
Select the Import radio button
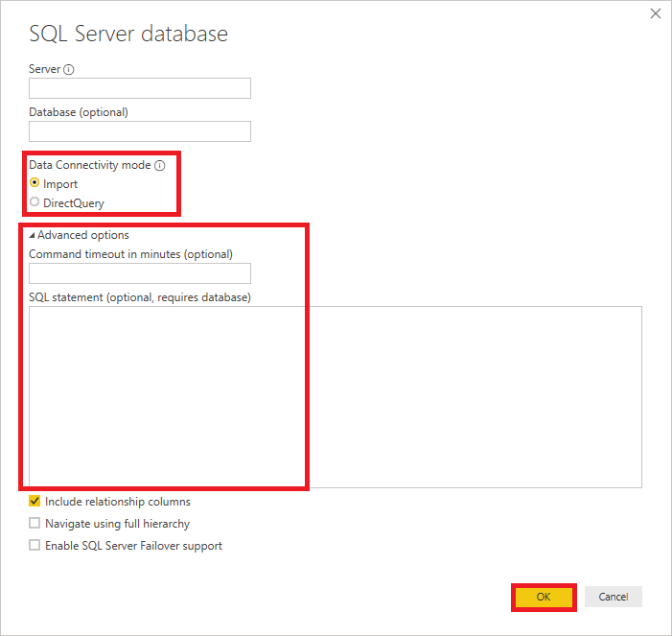[35, 183]
